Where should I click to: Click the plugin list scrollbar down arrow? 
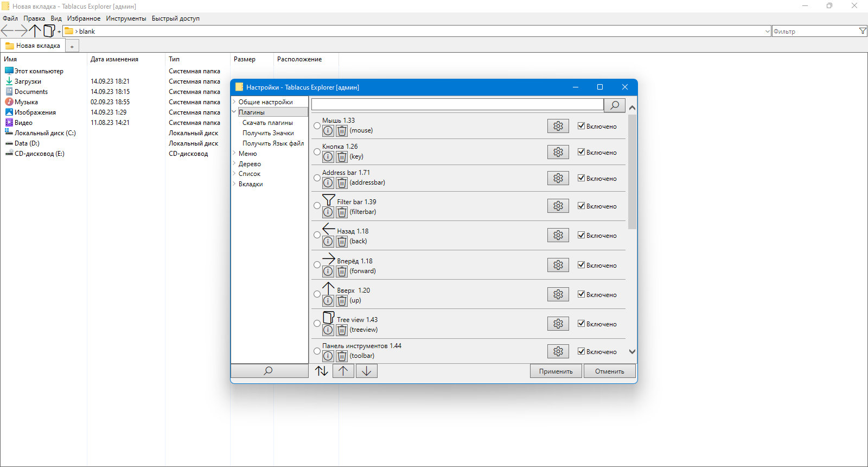pyautogui.click(x=632, y=352)
